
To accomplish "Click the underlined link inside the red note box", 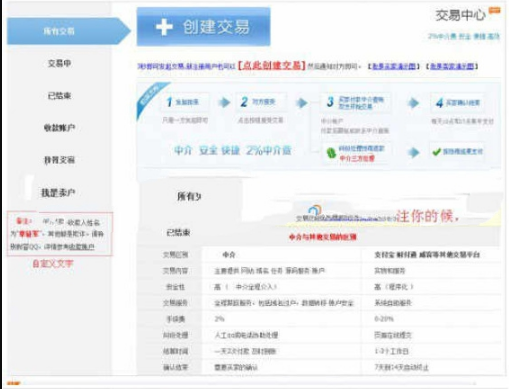I will coord(82,247).
